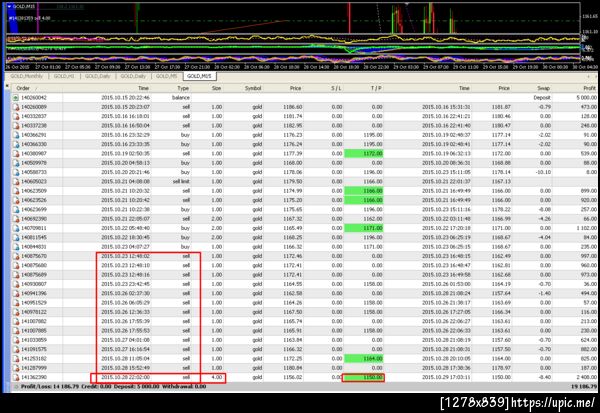600x413 pixels.
Task: Click the close time 2015.10.29 17:03:11
Action: (446, 377)
